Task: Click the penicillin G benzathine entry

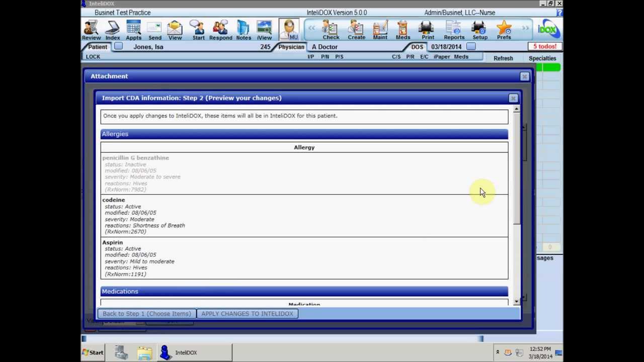Action: click(304, 173)
